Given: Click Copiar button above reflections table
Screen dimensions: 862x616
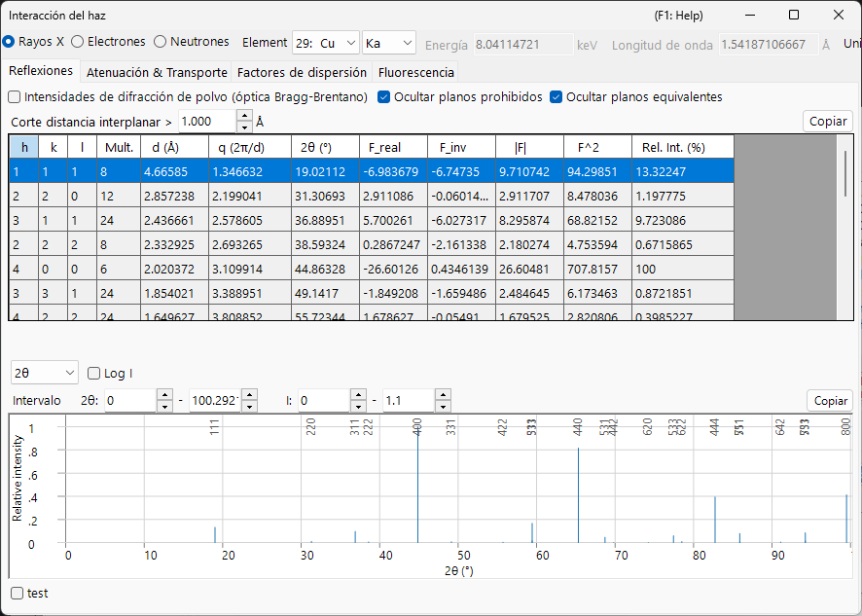Looking at the screenshot, I should (x=827, y=122).
